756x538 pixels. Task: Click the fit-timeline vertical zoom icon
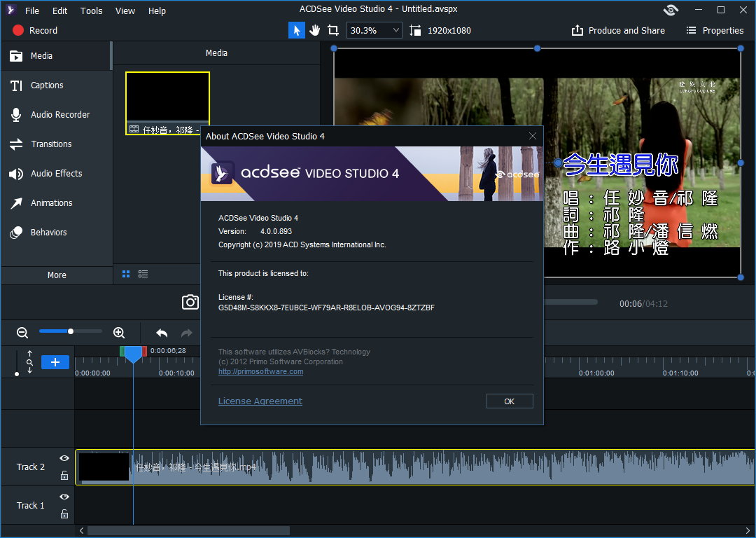tap(29, 362)
